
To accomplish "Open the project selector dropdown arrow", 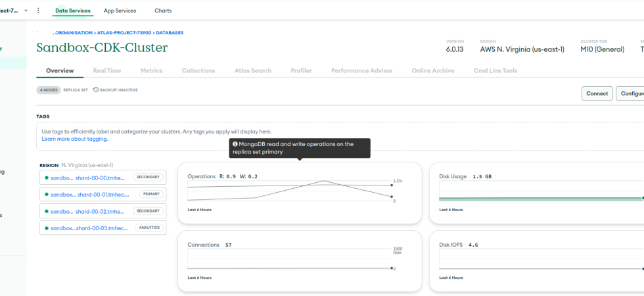I will tap(26, 11).
